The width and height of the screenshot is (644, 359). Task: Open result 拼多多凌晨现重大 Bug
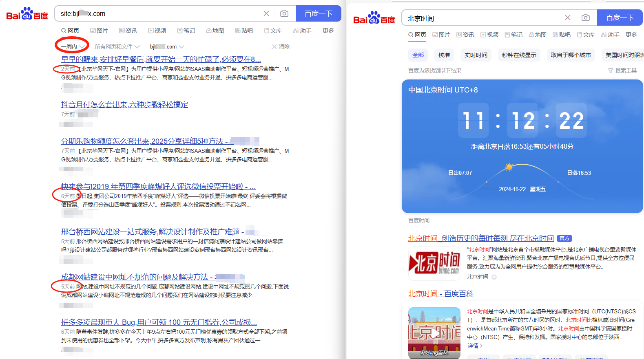tap(159, 322)
